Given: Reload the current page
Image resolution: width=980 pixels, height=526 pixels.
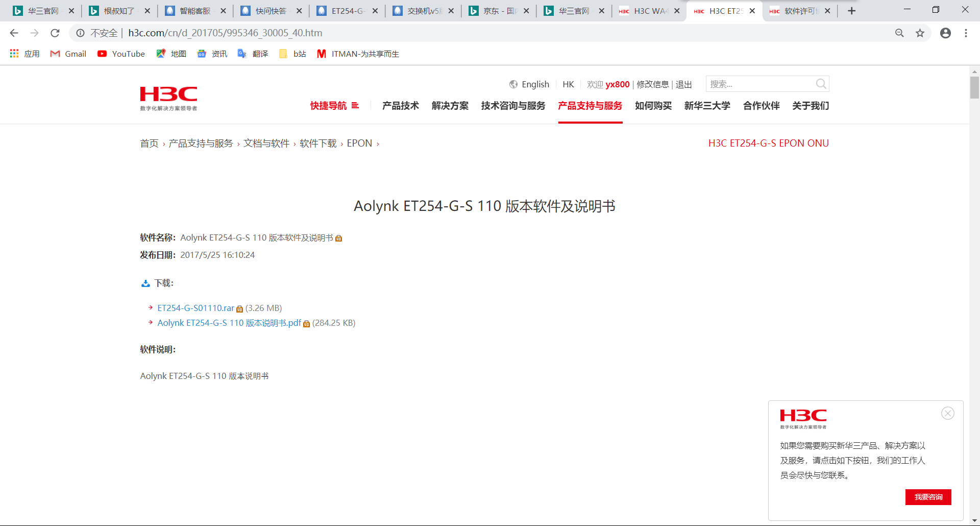Looking at the screenshot, I should click(x=55, y=33).
